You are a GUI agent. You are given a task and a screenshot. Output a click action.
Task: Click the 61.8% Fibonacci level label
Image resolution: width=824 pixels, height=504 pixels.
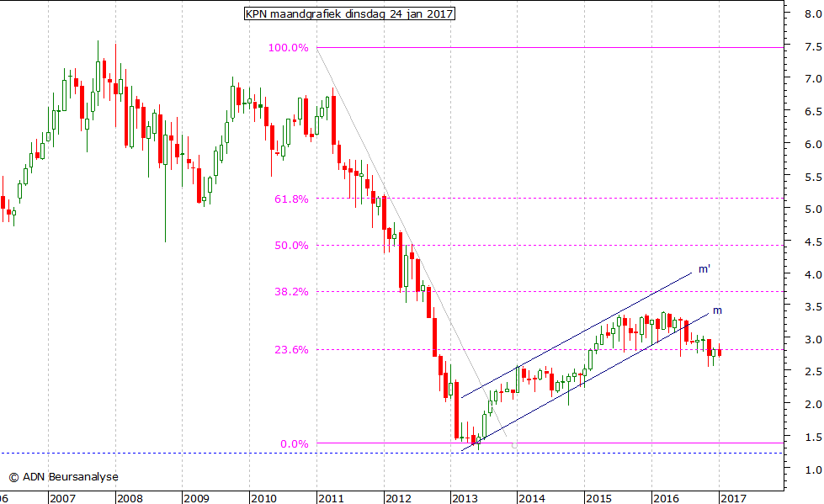click(x=291, y=199)
